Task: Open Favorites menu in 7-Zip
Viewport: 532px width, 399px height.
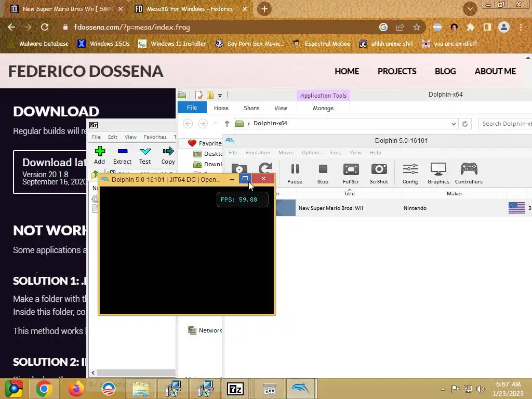Action: pyautogui.click(x=155, y=137)
